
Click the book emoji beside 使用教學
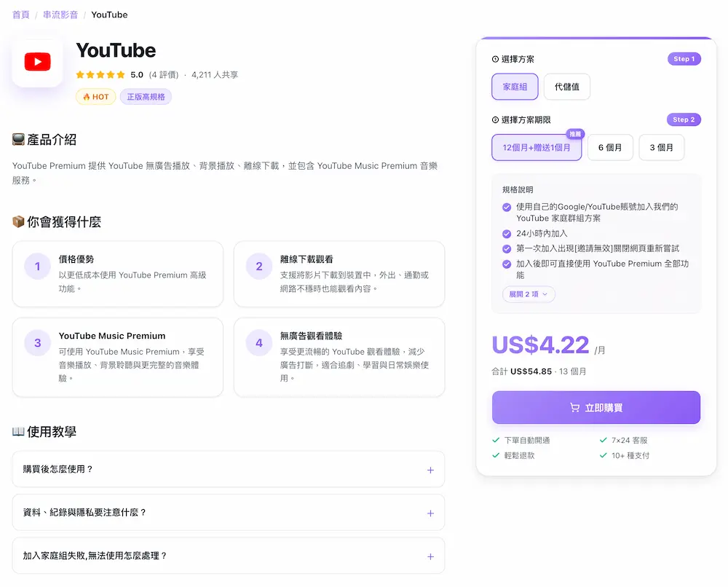tap(18, 431)
